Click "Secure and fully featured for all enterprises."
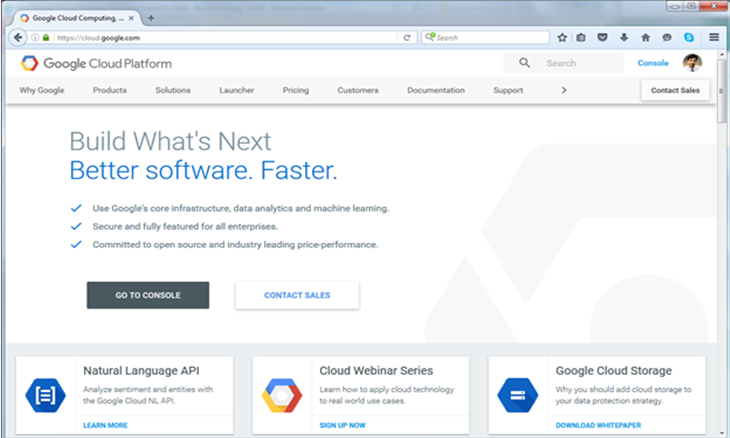 (x=185, y=227)
